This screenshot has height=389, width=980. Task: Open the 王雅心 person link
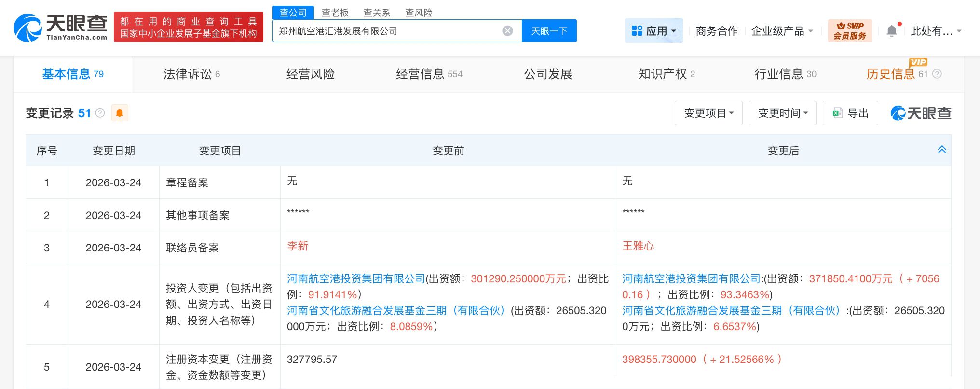click(638, 246)
